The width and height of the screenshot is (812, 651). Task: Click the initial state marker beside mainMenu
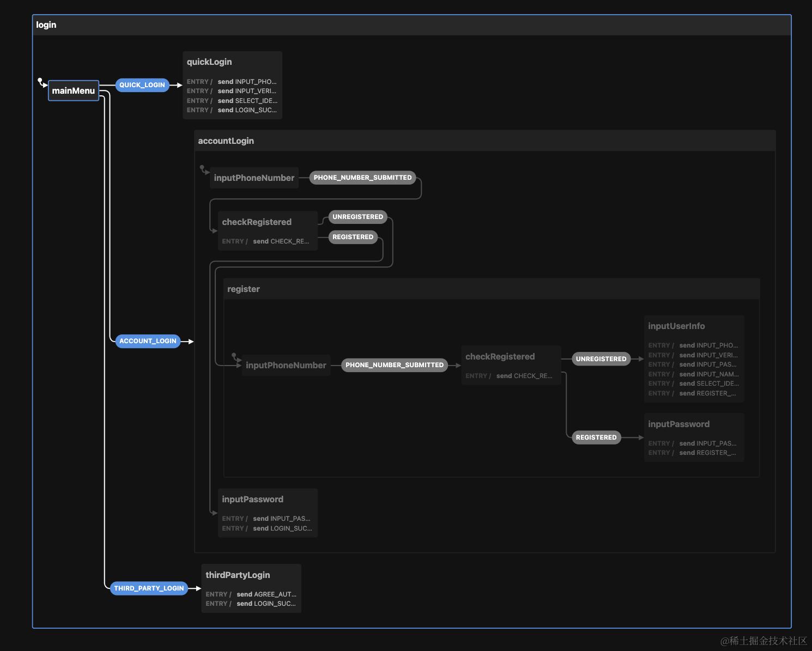point(40,81)
